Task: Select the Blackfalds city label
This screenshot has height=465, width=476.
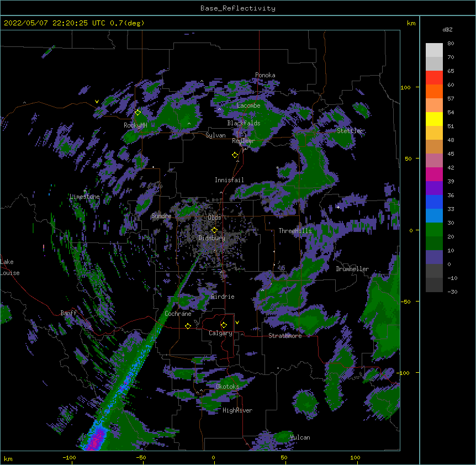Action: pos(244,123)
